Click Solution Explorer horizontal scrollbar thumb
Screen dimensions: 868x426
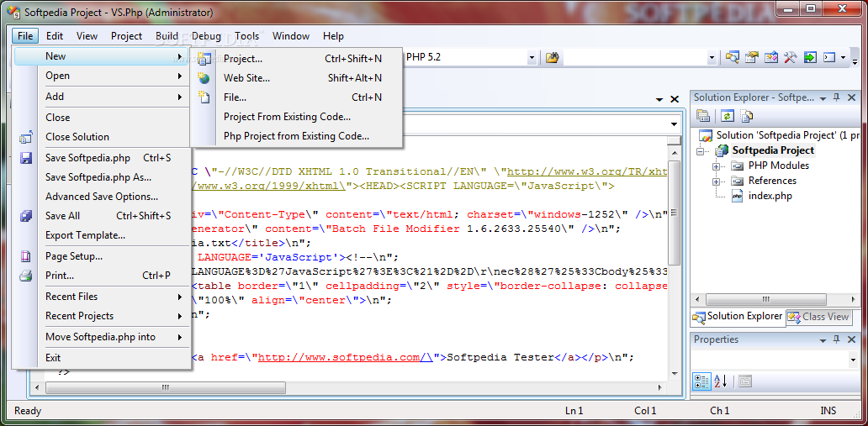coord(766,299)
